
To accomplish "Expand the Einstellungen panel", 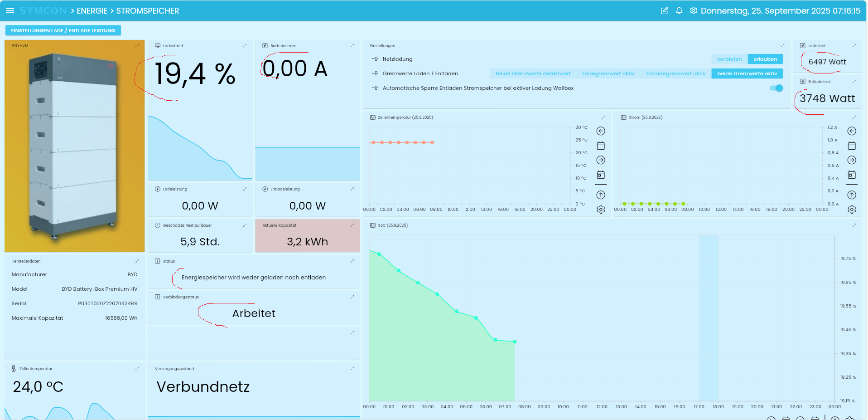I will [782, 45].
